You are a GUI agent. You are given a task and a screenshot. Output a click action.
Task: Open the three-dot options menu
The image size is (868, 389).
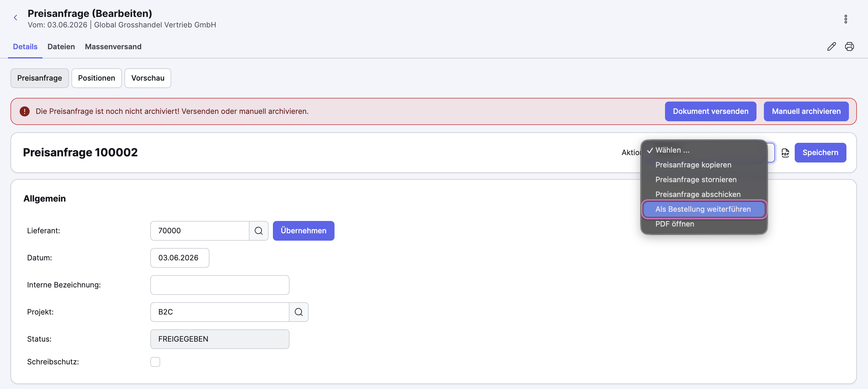pyautogui.click(x=846, y=19)
